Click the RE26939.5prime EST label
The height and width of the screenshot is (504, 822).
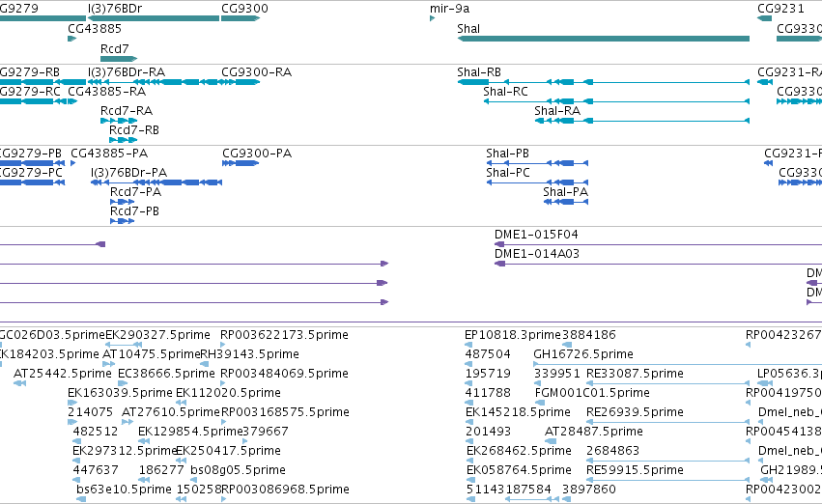point(635,412)
